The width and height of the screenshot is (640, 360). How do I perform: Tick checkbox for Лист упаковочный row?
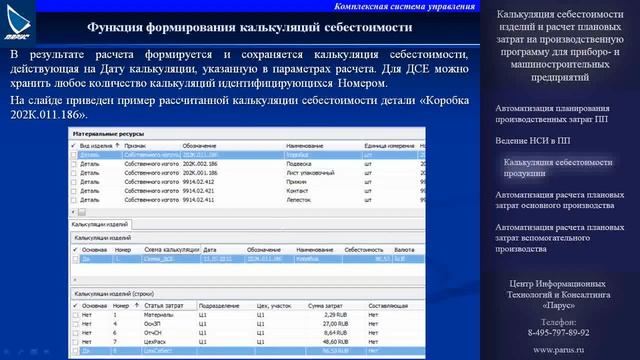[x=74, y=173]
